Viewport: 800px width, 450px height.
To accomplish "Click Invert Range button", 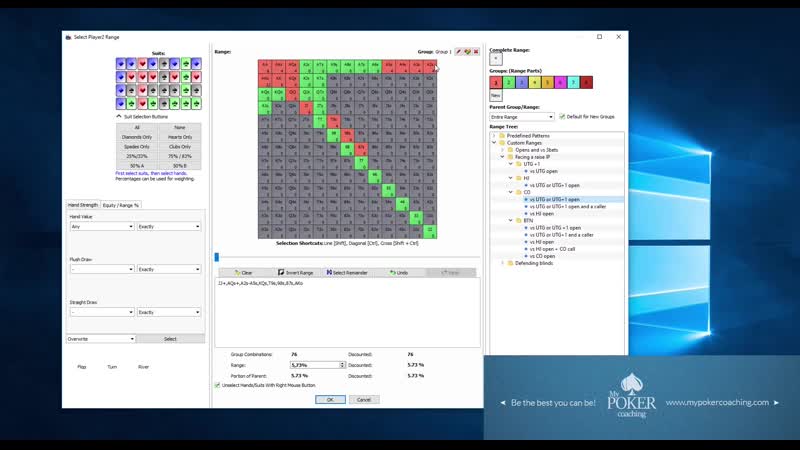I will click(295, 272).
